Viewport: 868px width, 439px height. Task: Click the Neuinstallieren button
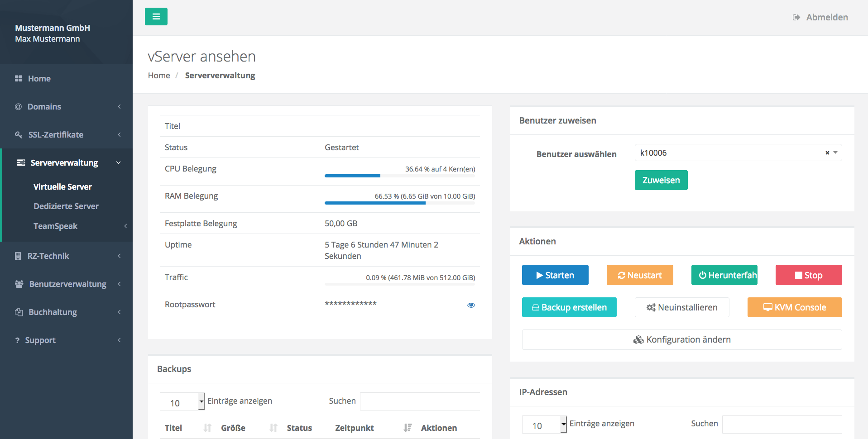[682, 307]
